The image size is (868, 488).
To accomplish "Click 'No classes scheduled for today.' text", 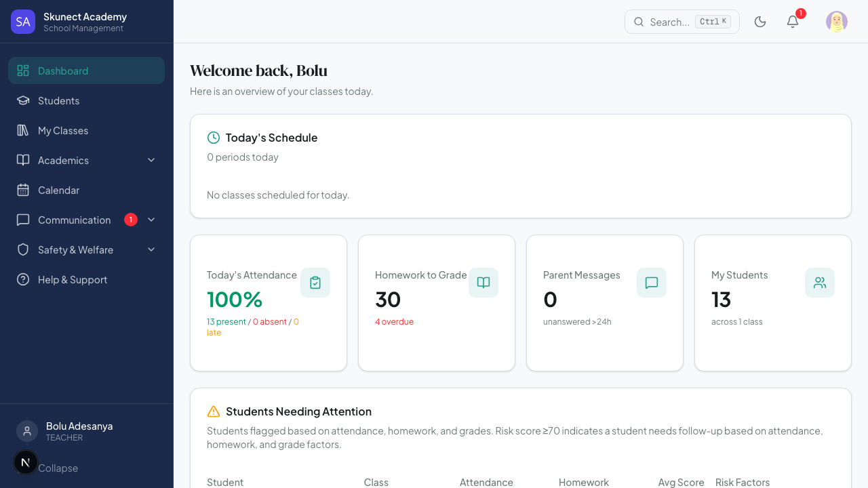I will (278, 195).
